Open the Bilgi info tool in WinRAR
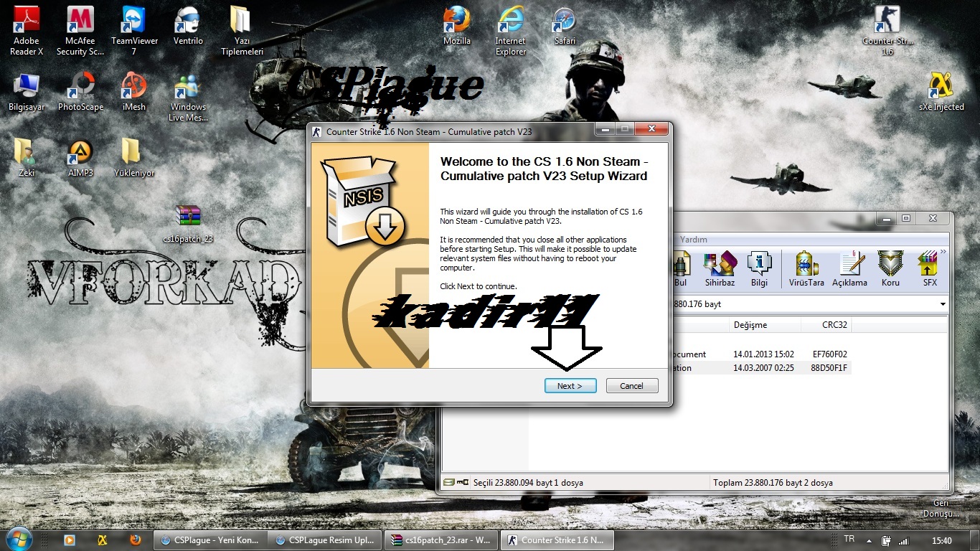 (759, 270)
